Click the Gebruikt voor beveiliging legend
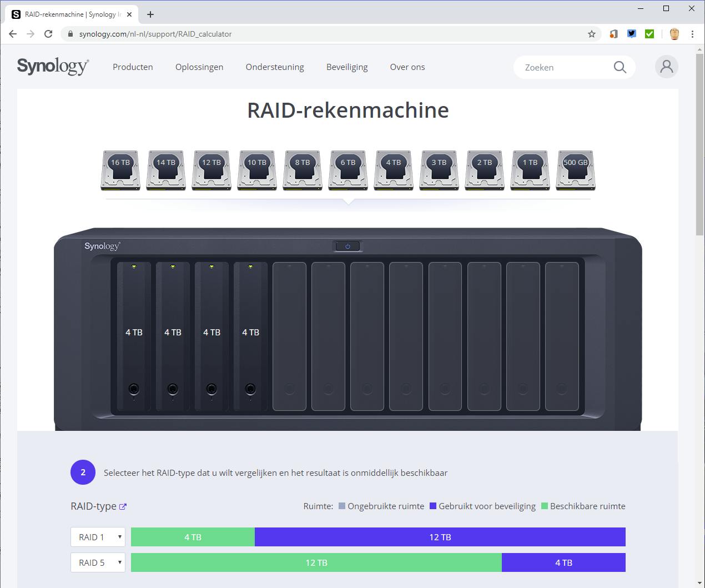Image resolution: width=705 pixels, height=588 pixels. tap(483, 506)
